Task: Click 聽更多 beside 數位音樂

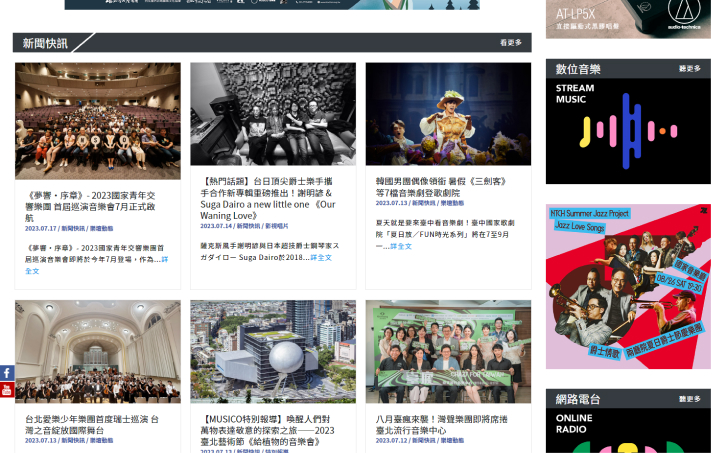Action: click(x=689, y=69)
